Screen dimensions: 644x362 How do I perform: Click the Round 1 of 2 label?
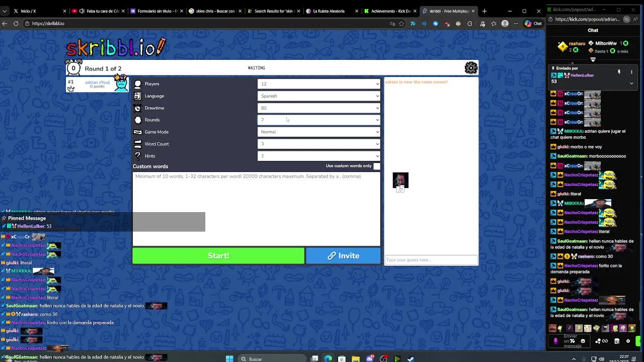click(103, 68)
